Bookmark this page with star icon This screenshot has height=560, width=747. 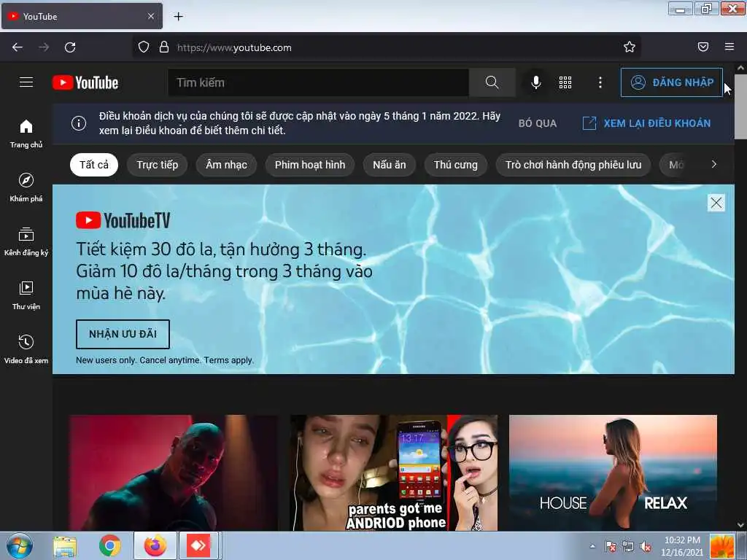point(630,47)
